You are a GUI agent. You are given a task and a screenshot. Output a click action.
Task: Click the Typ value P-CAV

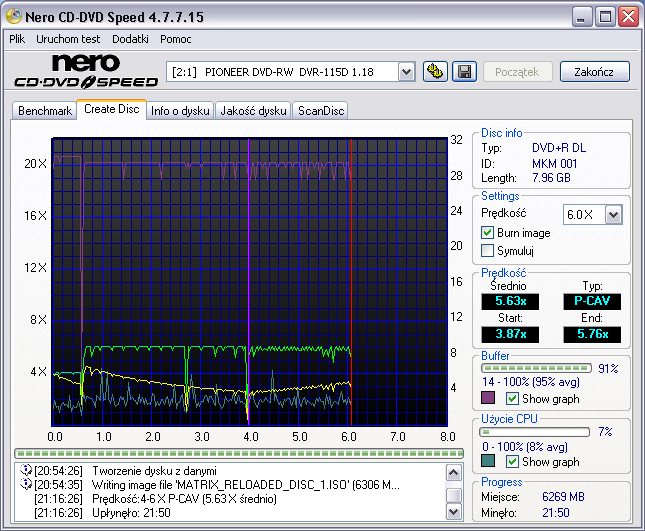pyautogui.click(x=592, y=301)
